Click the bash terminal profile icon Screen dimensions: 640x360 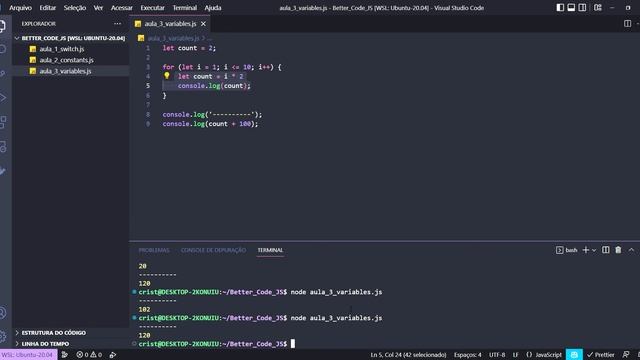tap(559, 250)
